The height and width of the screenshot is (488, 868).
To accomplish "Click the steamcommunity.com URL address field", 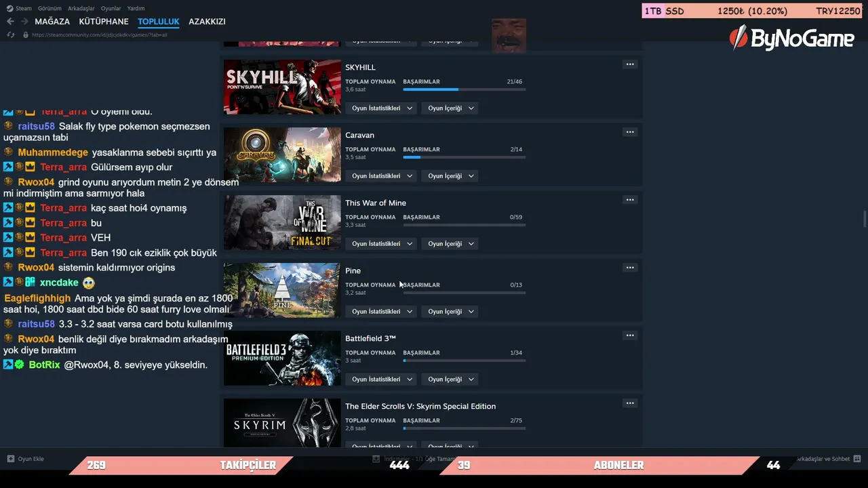I will [x=100, y=35].
